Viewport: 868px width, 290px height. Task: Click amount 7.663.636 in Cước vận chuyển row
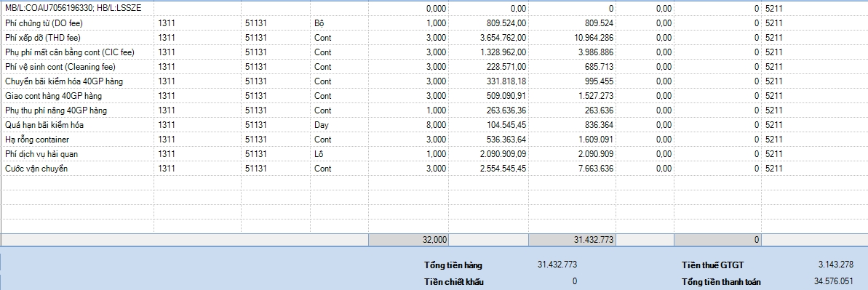click(573, 168)
